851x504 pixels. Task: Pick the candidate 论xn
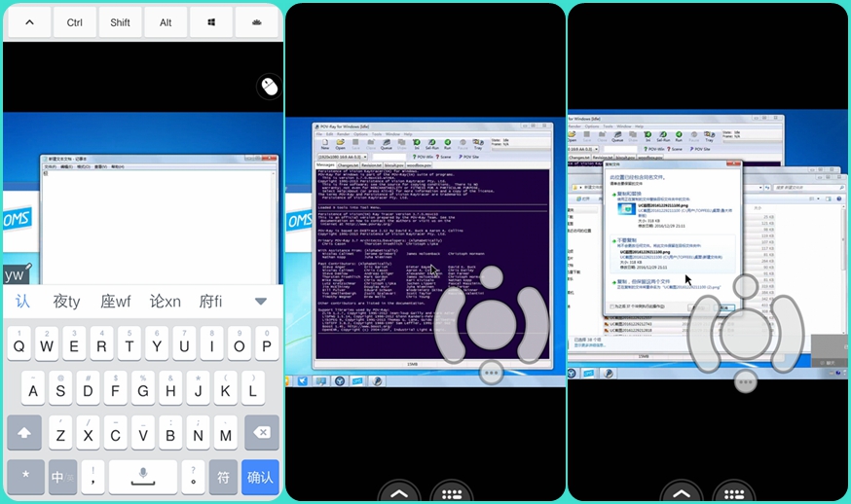(165, 301)
